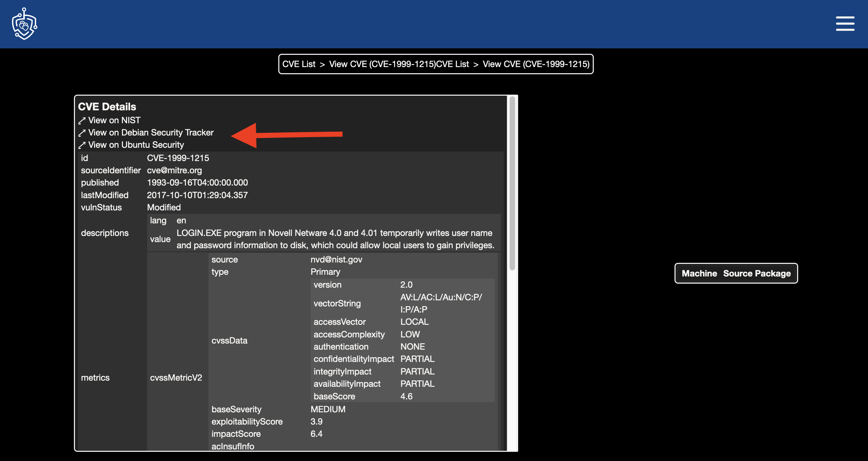
Task: Click the cvssData label
Action: click(229, 340)
